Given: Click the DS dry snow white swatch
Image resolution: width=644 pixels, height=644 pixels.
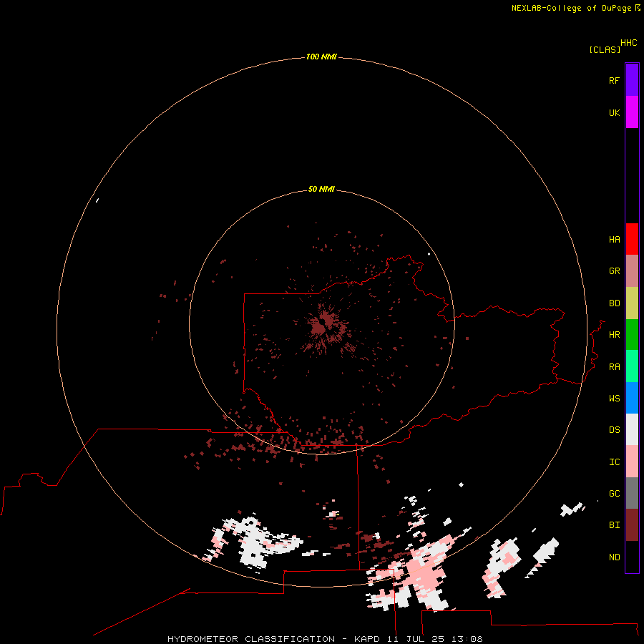Looking at the screenshot, I should pos(632,429).
